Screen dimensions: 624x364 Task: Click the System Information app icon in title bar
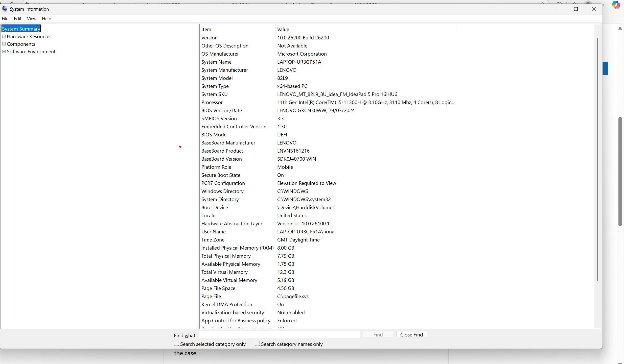pyautogui.click(x=5, y=9)
